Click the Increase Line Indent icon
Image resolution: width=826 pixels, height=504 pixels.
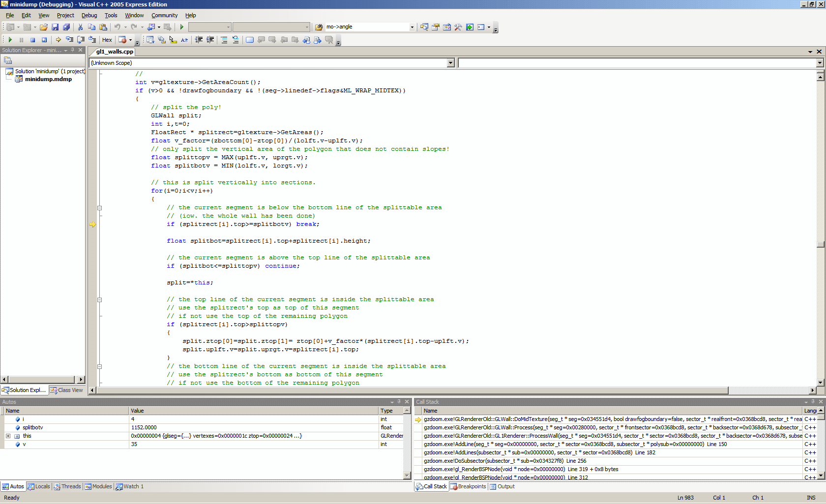pos(210,40)
